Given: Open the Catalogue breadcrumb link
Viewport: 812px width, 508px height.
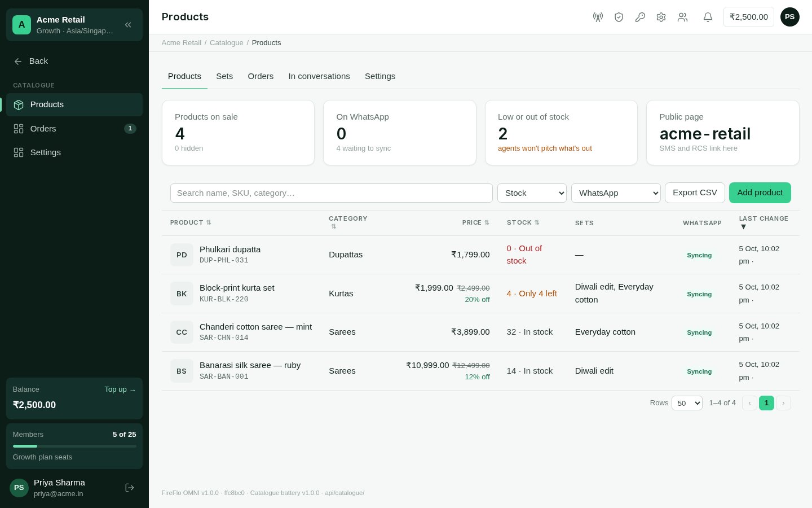Looking at the screenshot, I should point(227,43).
